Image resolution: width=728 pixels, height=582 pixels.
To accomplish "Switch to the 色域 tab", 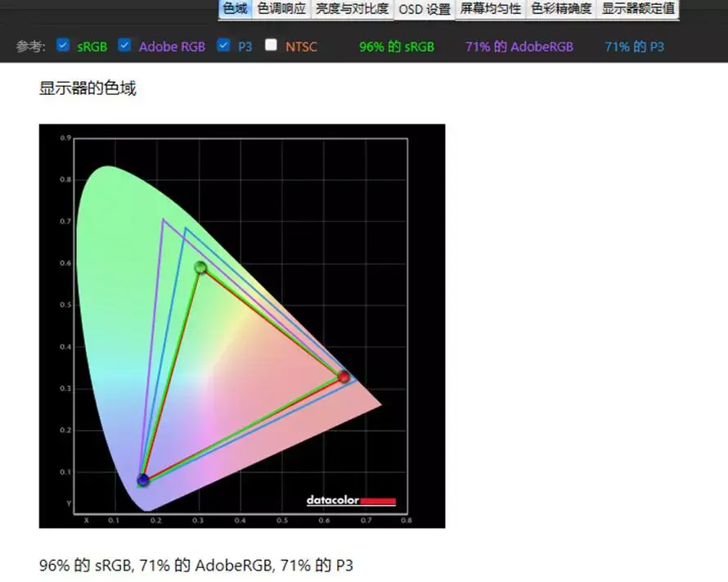I will point(235,9).
